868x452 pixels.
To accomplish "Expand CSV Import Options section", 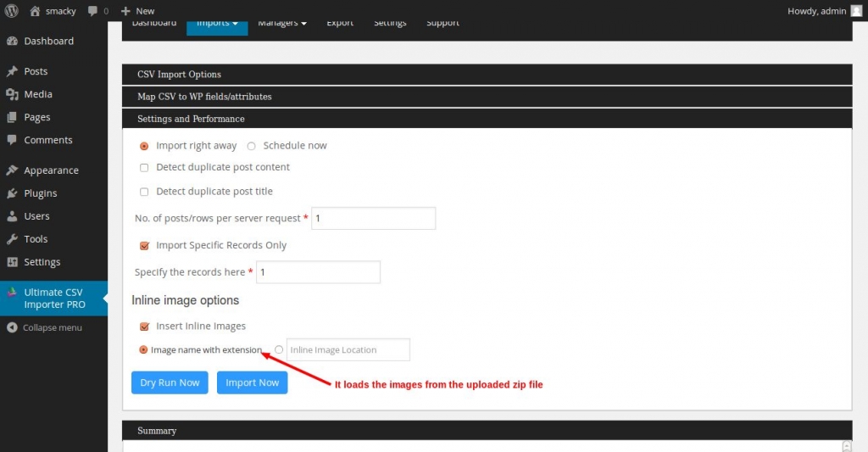I will pyautogui.click(x=487, y=75).
